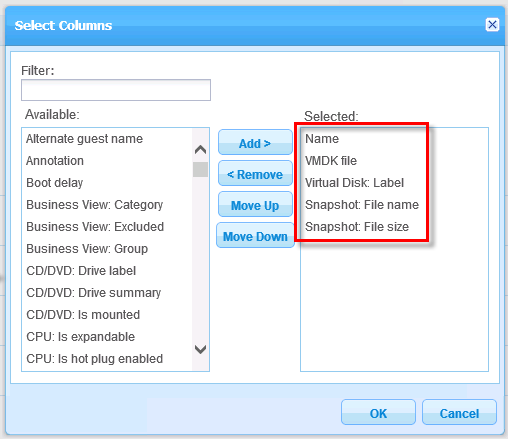The image size is (508, 439).
Task: Select Business View: Category item
Action: coord(95,205)
